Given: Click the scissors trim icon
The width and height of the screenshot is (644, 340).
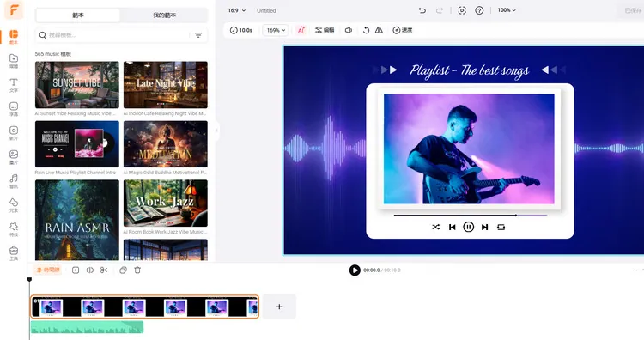Looking at the screenshot, I should (104, 270).
